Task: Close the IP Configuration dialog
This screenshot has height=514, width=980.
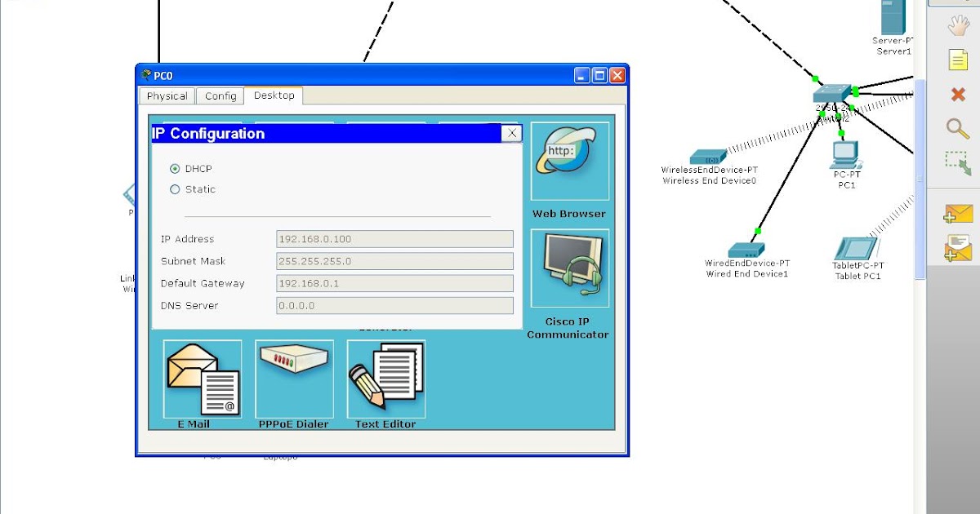Action: 512,132
